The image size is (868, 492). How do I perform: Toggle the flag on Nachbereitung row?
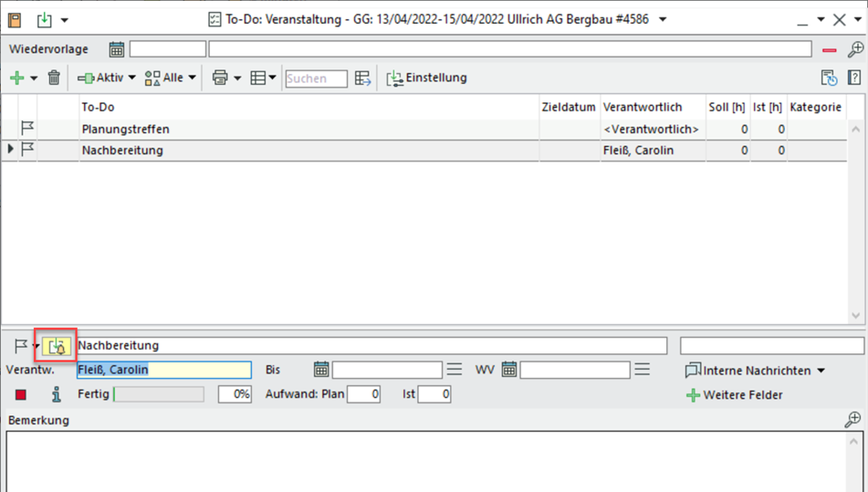pos(27,150)
